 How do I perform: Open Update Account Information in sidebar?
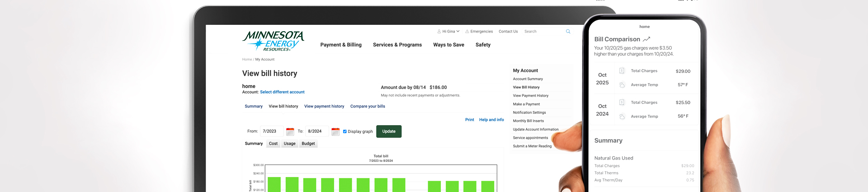(x=536, y=130)
